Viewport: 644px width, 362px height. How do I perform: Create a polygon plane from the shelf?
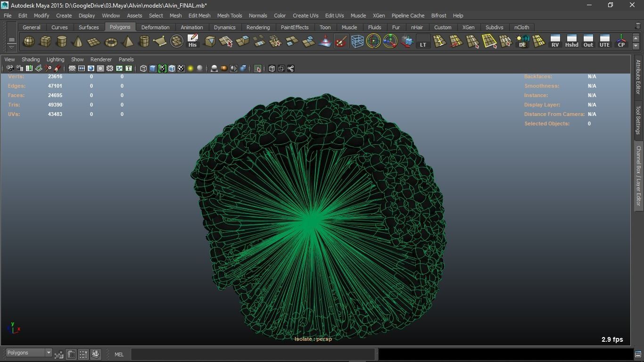tap(94, 41)
